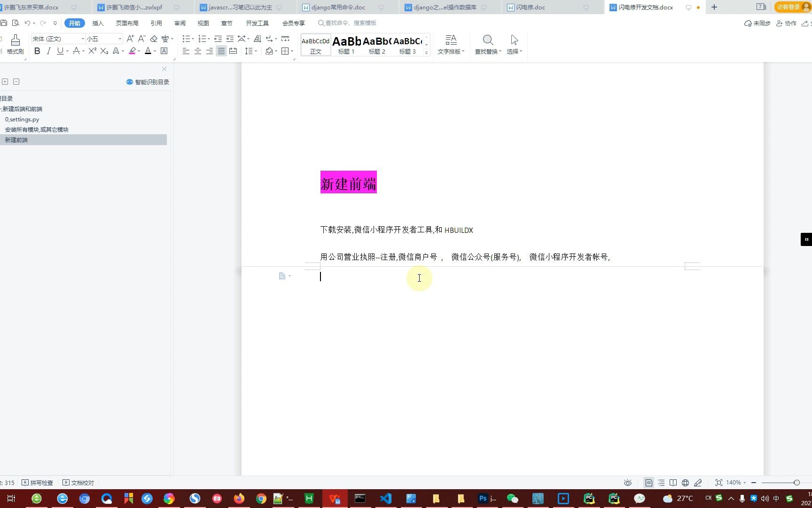Switch to the 插入 ribbon tab
The width and height of the screenshot is (812, 508).
tap(98, 23)
